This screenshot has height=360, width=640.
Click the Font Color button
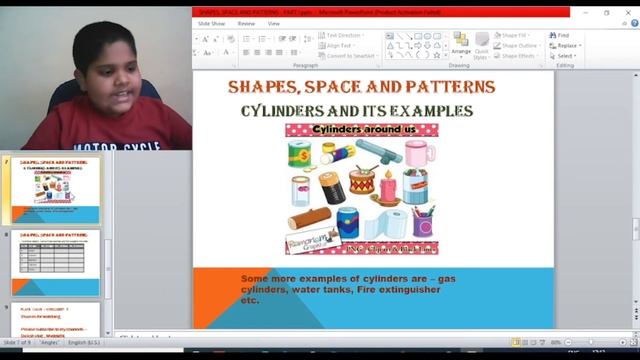[226, 52]
